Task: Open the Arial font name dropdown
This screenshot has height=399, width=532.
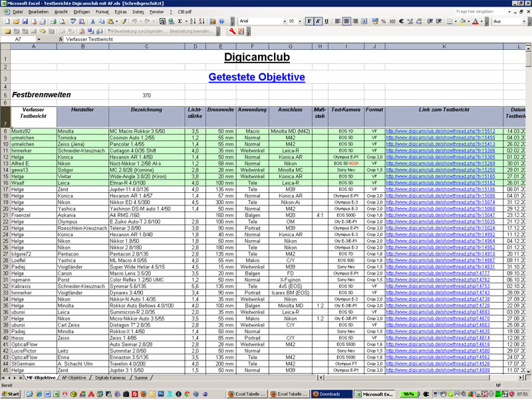Action: [283, 21]
